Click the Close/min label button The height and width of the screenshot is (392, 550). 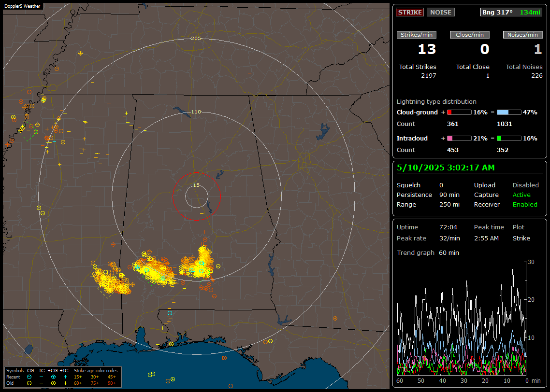click(x=470, y=35)
